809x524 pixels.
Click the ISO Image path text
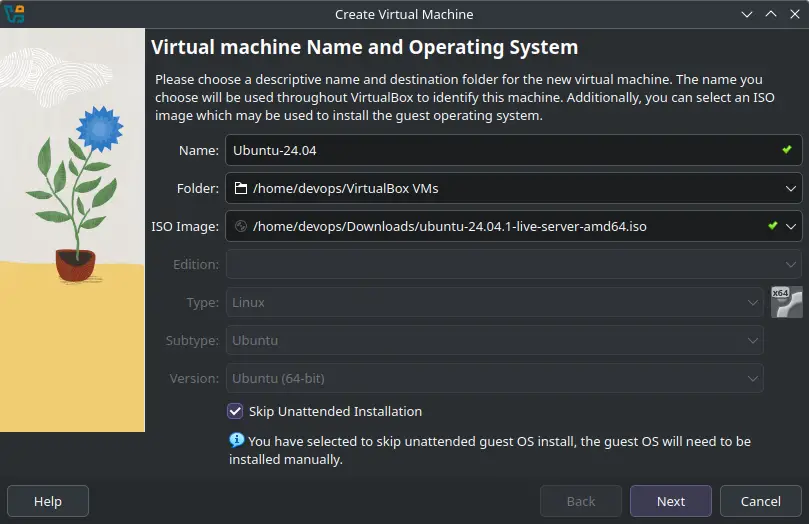(449, 226)
